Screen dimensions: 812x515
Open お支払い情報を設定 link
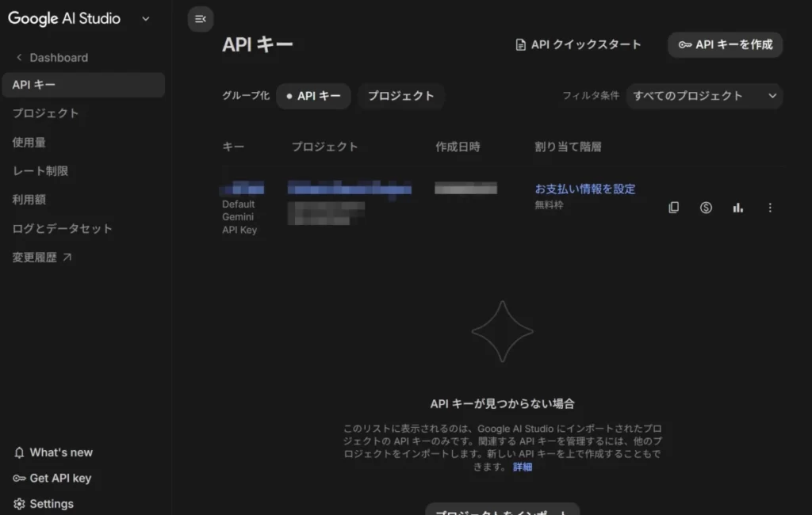(584, 189)
